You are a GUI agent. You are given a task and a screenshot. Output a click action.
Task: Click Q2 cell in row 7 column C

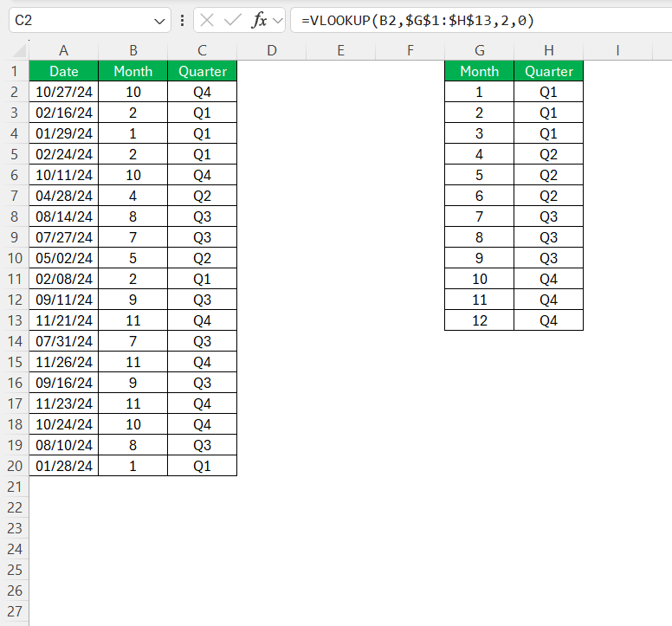[x=203, y=196]
